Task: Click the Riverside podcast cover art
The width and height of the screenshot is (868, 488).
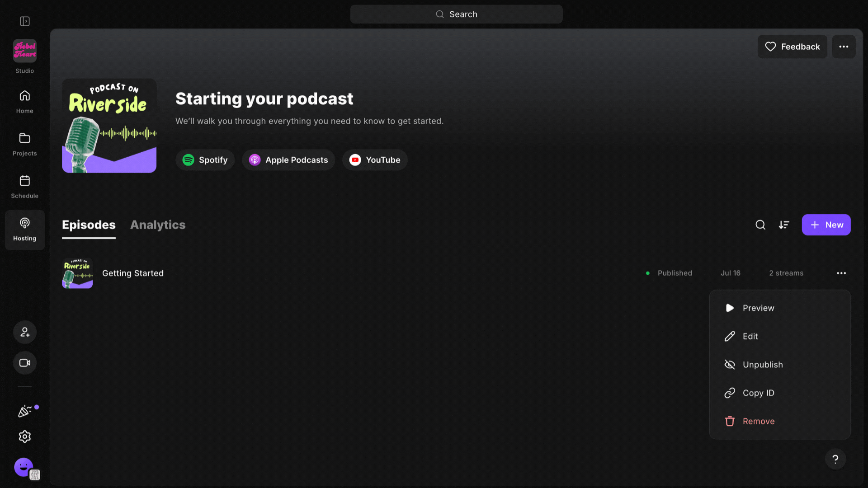Action: [x=109, y=126]
